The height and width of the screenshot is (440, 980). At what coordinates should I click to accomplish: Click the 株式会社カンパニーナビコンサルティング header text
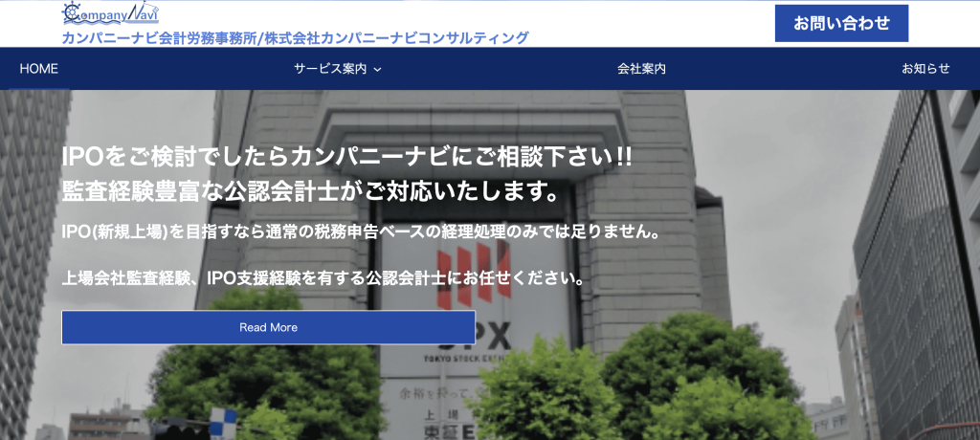coord(397,38)
